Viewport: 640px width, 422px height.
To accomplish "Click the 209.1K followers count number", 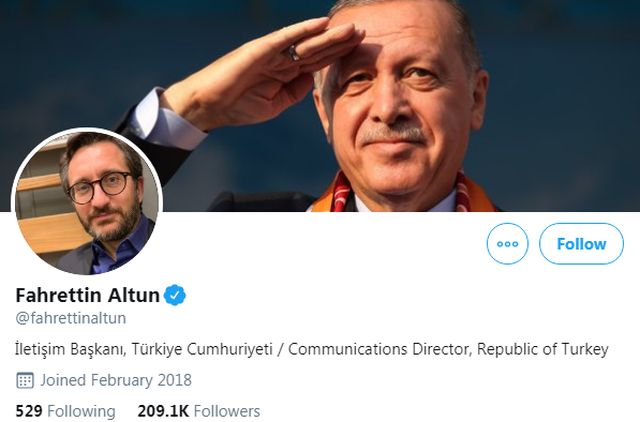I will click(x=163, y=411).
